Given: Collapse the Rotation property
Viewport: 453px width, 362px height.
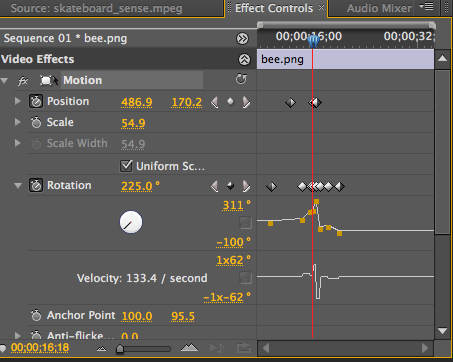Looking at the screenshot, I should [x=18, y=186].
